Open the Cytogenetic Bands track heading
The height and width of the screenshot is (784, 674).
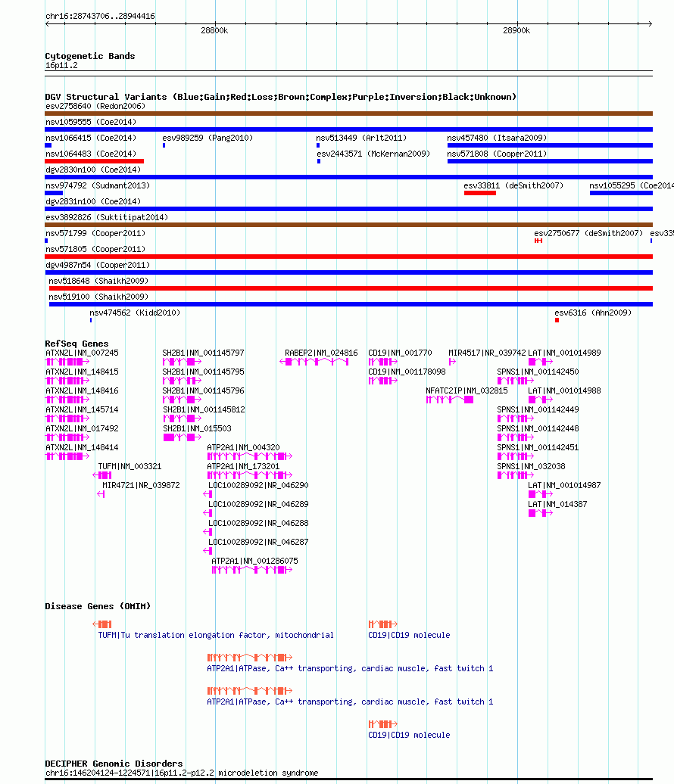click(x=90, y=56)
